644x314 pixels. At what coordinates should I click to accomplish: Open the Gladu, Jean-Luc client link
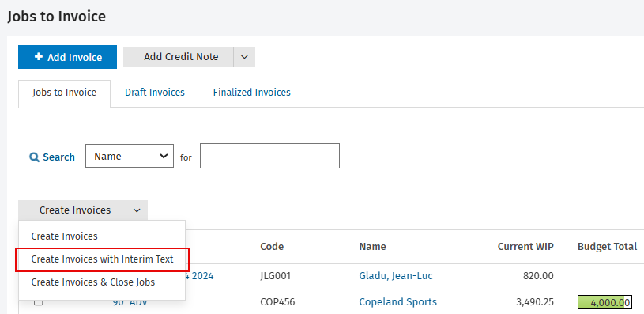[396, 276]
